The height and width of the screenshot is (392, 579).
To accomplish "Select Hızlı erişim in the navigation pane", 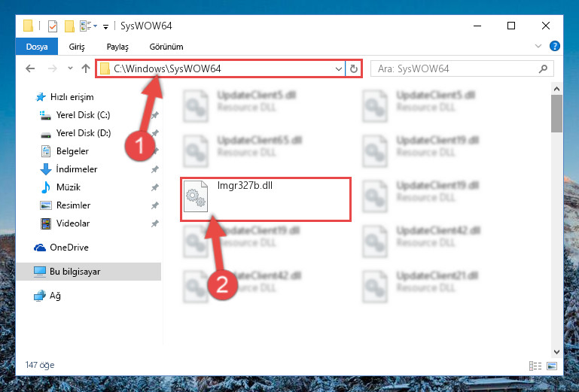I will click(72, 97).
